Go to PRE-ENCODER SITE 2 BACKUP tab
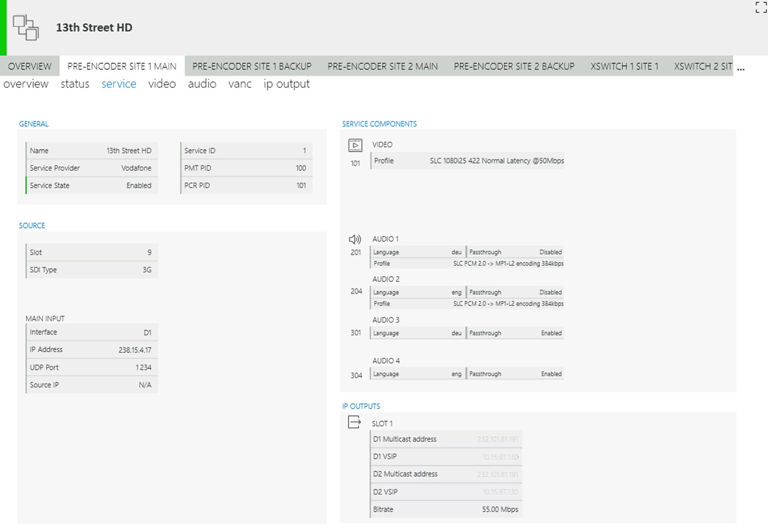This screenshot has width=768, height=532. tap(514, 66)
